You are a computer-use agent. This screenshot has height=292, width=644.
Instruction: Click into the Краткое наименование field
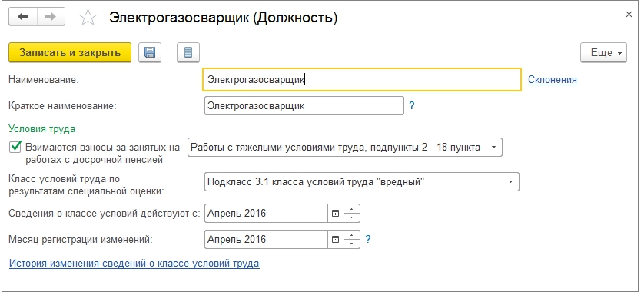304,105
